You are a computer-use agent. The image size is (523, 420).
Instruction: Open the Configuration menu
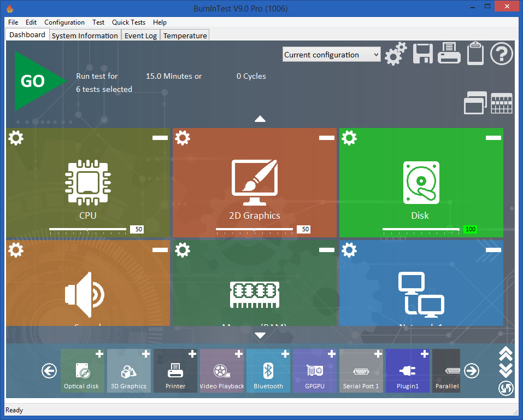point(64,22)
